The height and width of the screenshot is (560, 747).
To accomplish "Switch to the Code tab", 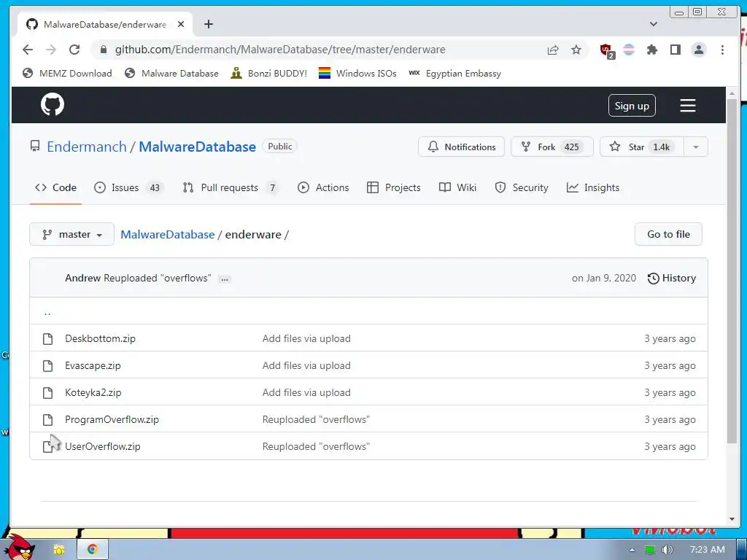I will click(x=55, y=187).
